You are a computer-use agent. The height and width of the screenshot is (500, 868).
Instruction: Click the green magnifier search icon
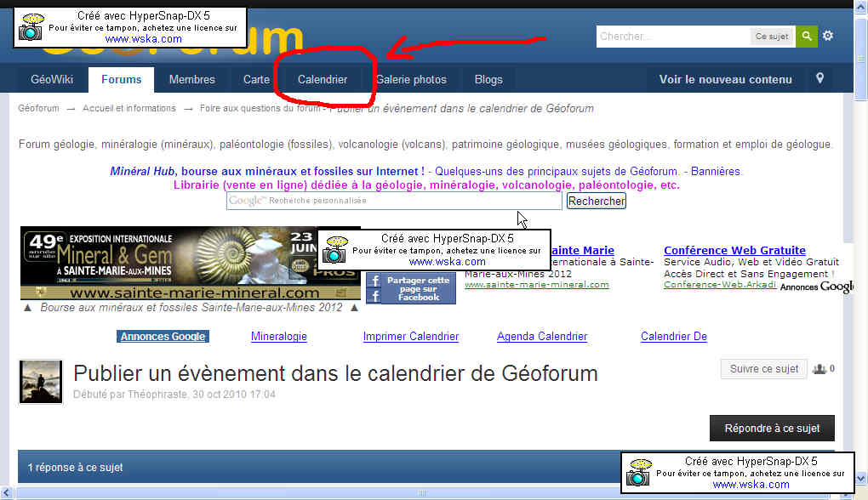point(807,37)
